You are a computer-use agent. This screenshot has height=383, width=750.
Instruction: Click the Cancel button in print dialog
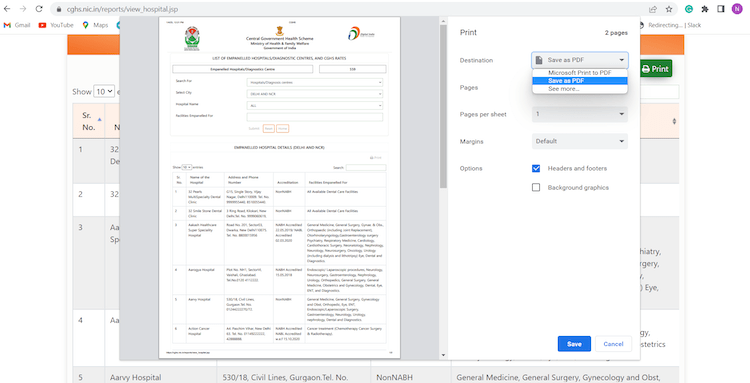tap(613, 344)
